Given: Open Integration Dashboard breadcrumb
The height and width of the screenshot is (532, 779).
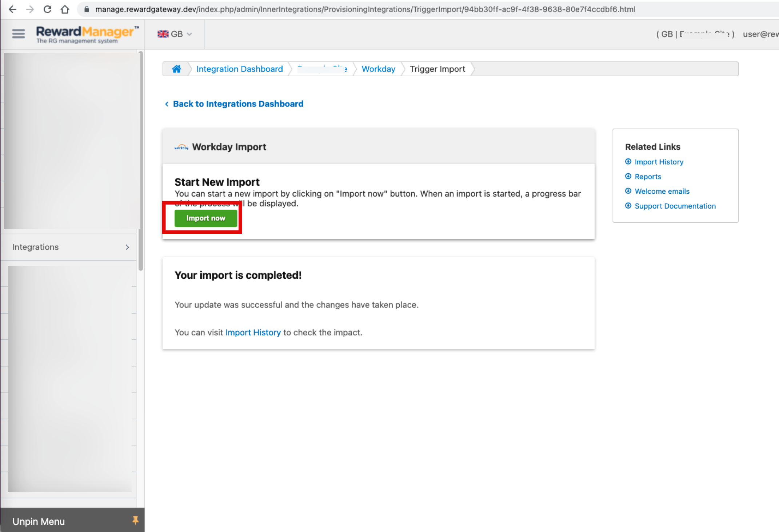Looking at the screenshot, I should click(x=239, y=69).
